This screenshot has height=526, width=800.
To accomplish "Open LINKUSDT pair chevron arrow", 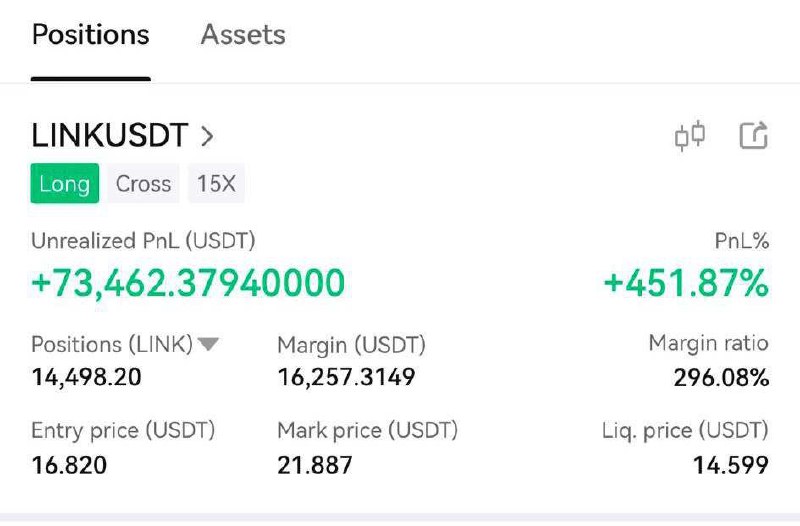I will point(207,136).
